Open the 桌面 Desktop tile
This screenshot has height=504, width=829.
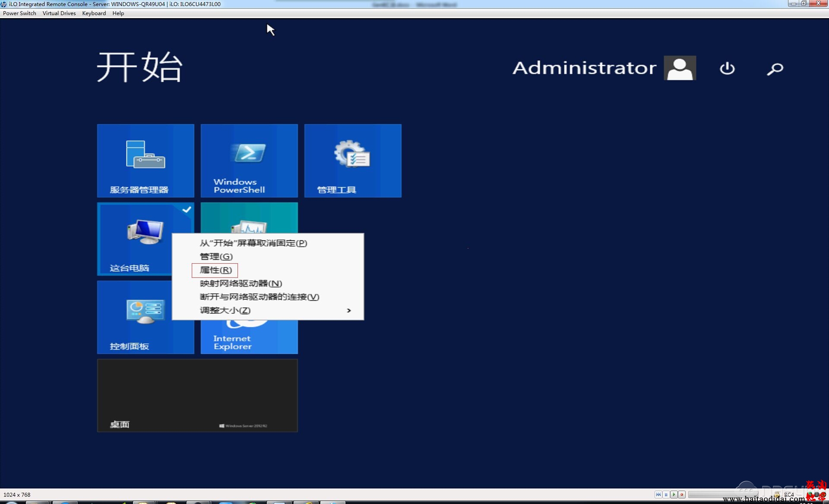197,395
